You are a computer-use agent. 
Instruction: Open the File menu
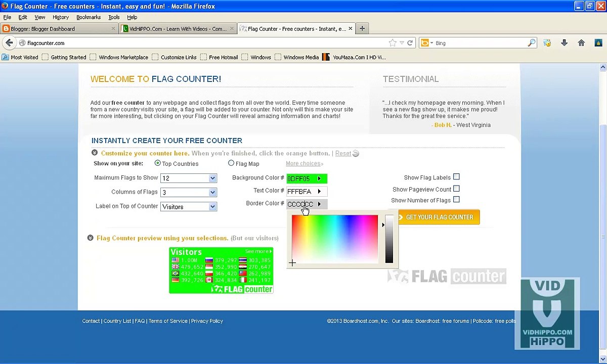point(7,17)
